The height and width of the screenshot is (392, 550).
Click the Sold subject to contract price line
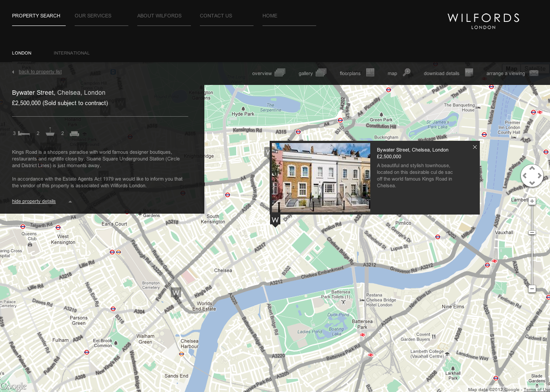pyautogui.click(x=60, y=103)
